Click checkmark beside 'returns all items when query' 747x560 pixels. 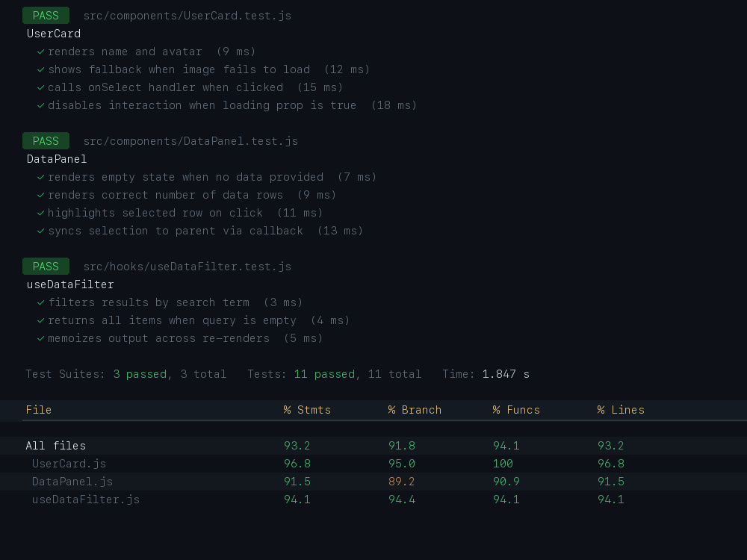coord(41,320)
